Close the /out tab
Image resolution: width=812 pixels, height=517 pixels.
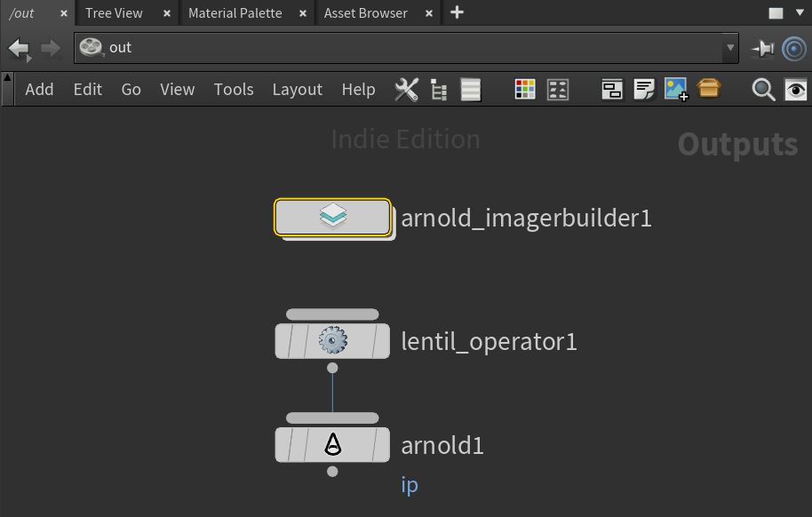(x=64, y=13)
